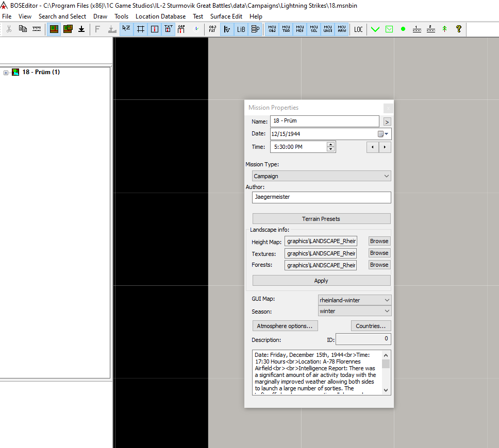
Task: Click the runway number 1 icon
Action: pos(417,29)
